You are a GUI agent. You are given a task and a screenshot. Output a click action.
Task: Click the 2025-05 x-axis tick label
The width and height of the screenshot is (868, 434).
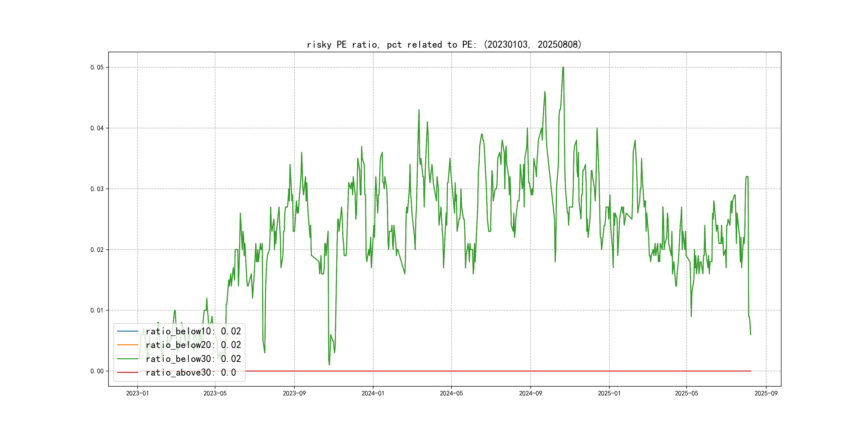(x=686, y=393)
